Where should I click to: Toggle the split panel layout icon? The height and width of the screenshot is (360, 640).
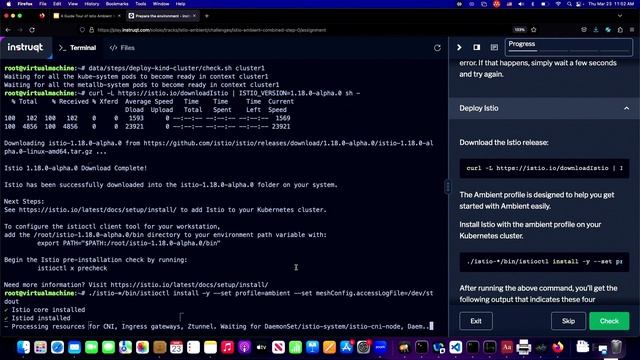[477, 47]
